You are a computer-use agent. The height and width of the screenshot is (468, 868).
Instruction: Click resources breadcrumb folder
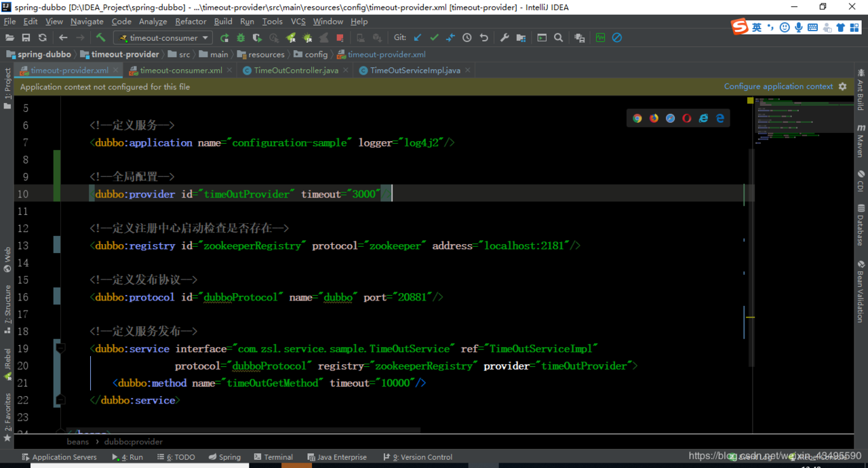pyautogui.click(x=260, y=54)
